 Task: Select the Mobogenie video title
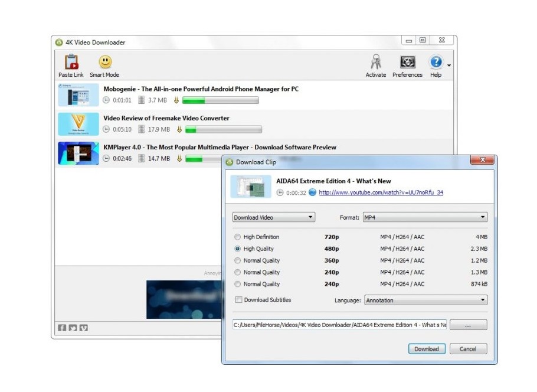[201, 89]
